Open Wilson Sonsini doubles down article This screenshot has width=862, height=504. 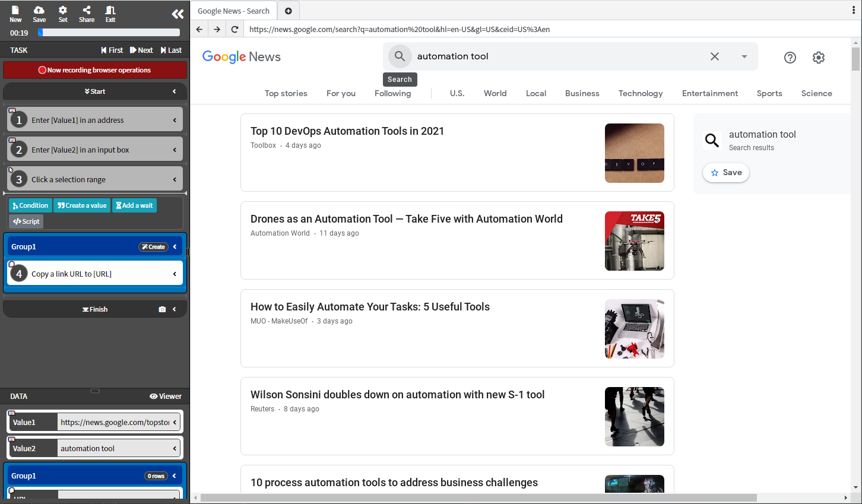tap(398, 395)
